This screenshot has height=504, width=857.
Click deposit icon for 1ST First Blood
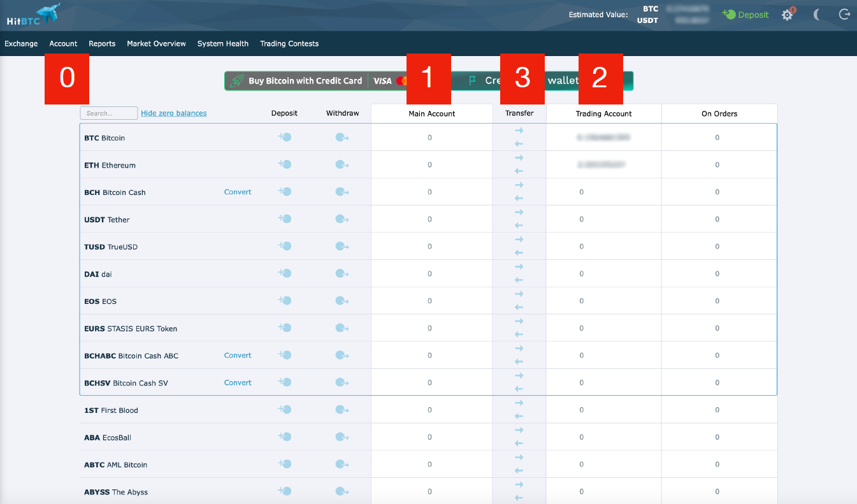(285, 410)
